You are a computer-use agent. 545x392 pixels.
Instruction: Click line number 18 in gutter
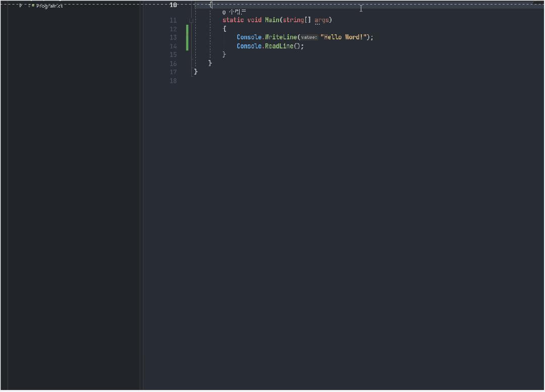click(173, 81)
